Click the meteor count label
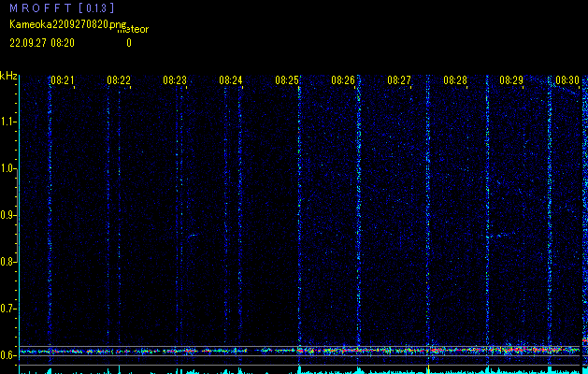Screen dimensions: 588x374 coord(133,29)
